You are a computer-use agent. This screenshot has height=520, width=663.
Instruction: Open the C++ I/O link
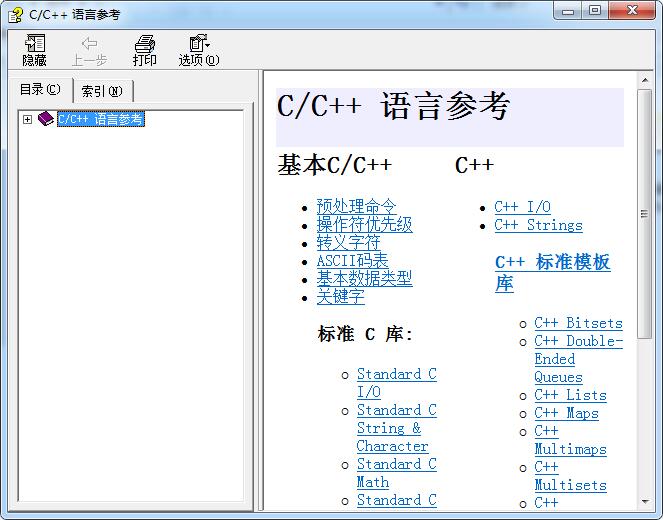(523, 207)
